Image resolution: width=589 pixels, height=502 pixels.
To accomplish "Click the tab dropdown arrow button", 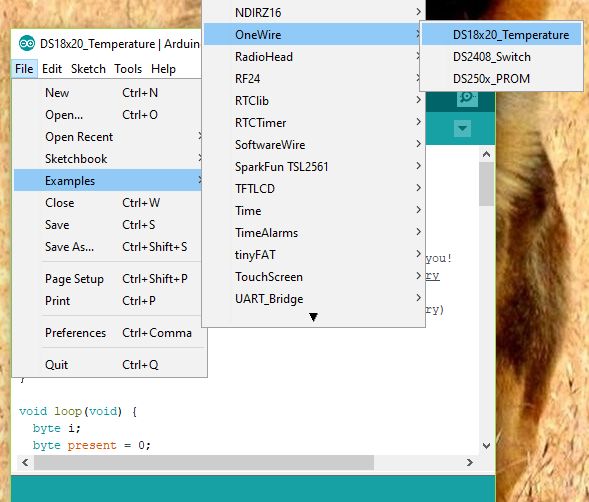I will click(462, 129).
